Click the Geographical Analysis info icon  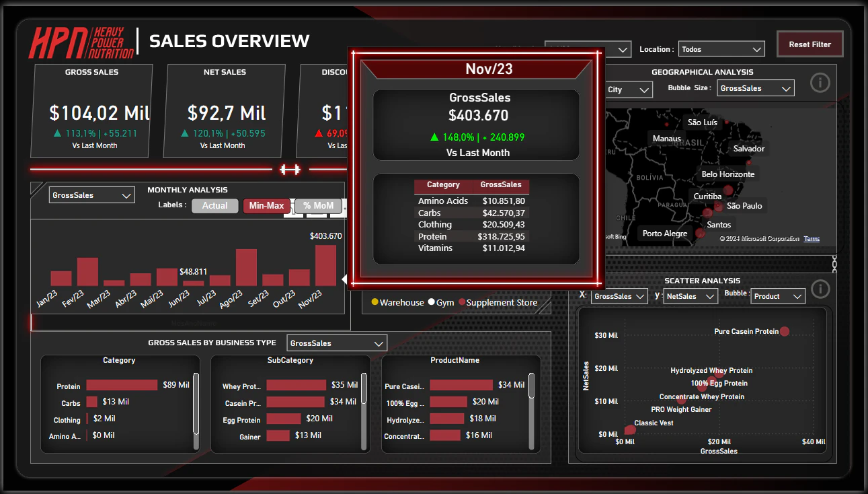(820, 83)
